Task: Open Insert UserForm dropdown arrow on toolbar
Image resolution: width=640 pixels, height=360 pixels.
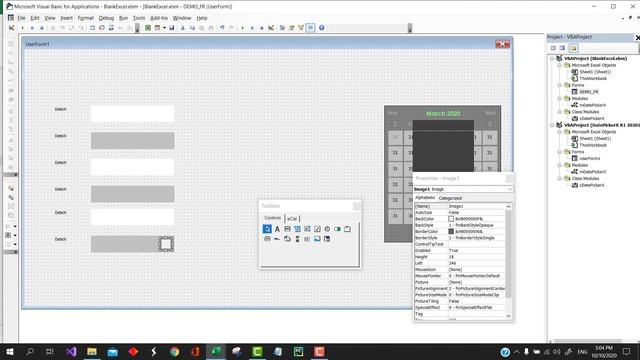Action: pyautogui.click(x=164, y=28)
